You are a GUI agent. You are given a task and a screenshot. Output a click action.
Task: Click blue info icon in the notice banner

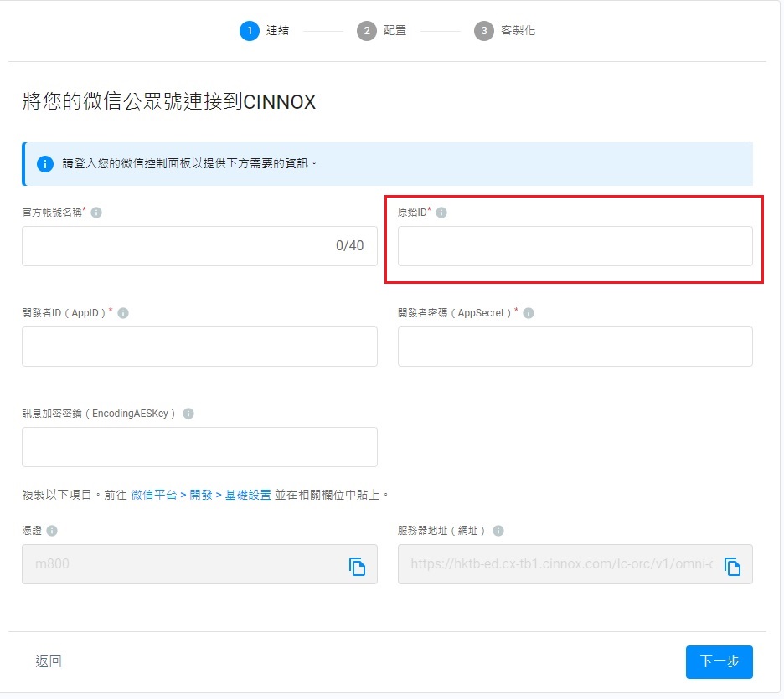click(x=45, y=164)
